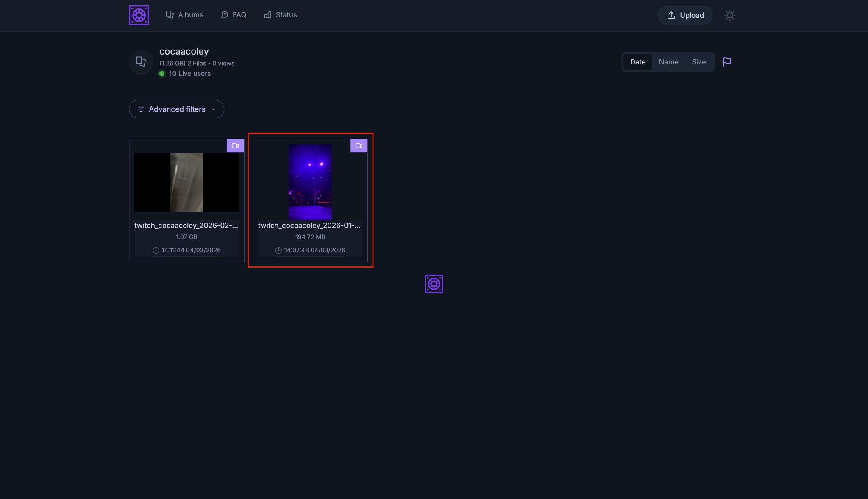Click the clock icon on the 14:07:46 timestamp
Viewport: 868px width, 499px height.
[279, 250]
